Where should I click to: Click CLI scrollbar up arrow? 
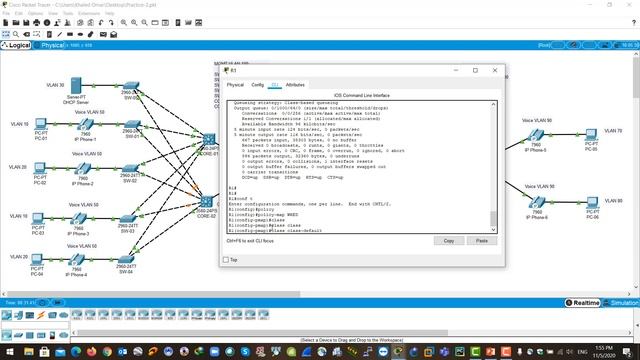click(x=493, y=104)
